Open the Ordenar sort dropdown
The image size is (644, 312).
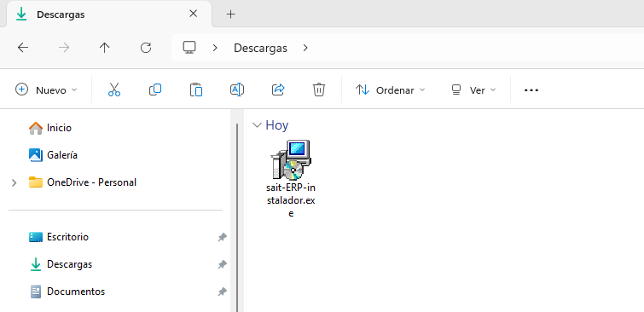pyautogui.click(x=390, y=90)
